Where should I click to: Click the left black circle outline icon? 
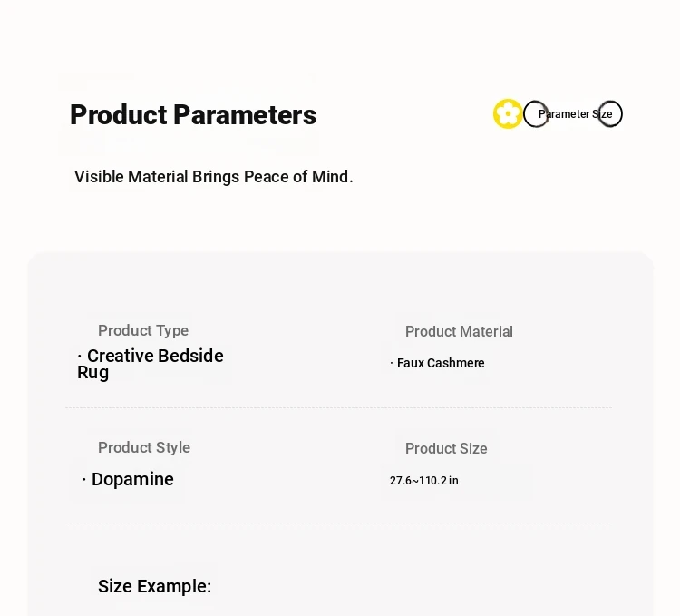(x=536, y=113)
